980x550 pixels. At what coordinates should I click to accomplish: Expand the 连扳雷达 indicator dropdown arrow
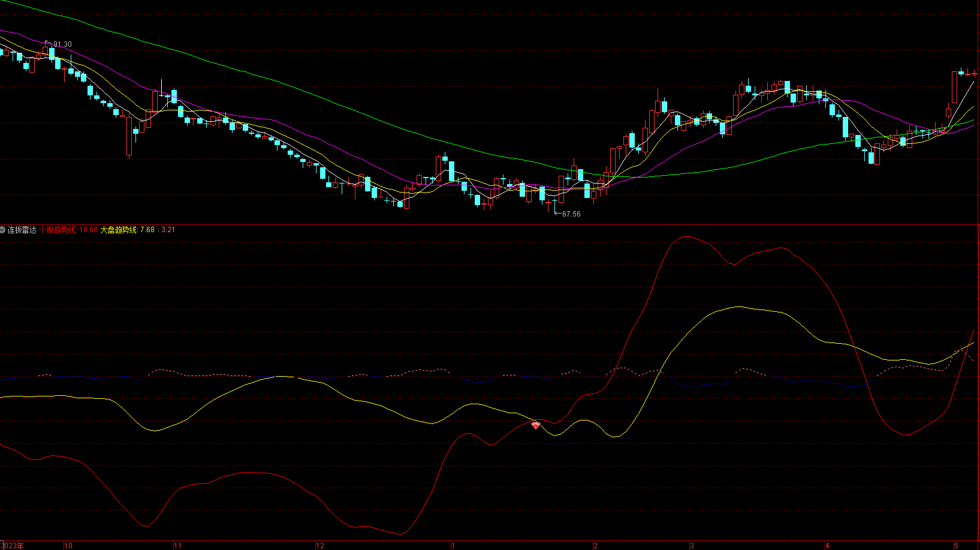[x=3, y=230]
